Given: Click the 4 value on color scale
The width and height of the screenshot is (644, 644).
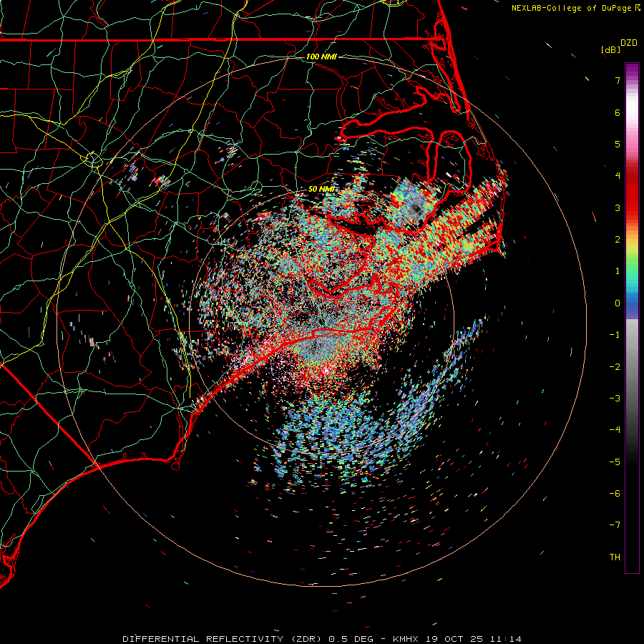Looking at the screenshot, I should click(618, 176).
